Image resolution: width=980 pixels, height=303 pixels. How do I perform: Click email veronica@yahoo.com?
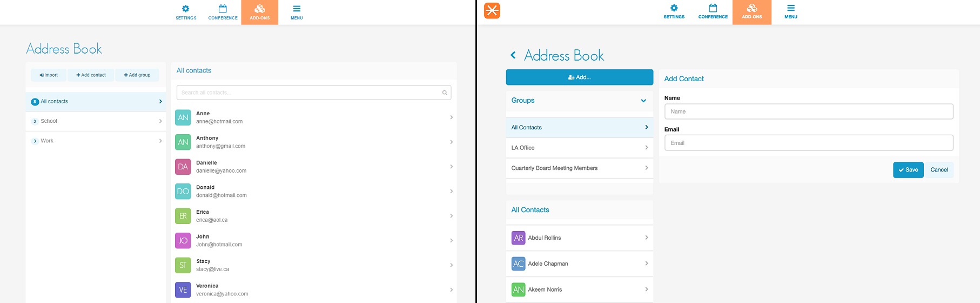click(x=222, y=294)
